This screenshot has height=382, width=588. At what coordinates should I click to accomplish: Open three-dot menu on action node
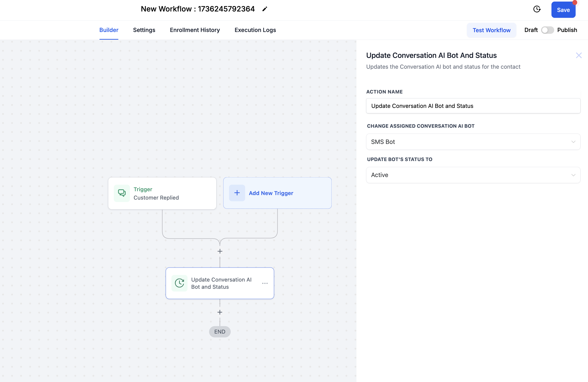click(265, 283)
